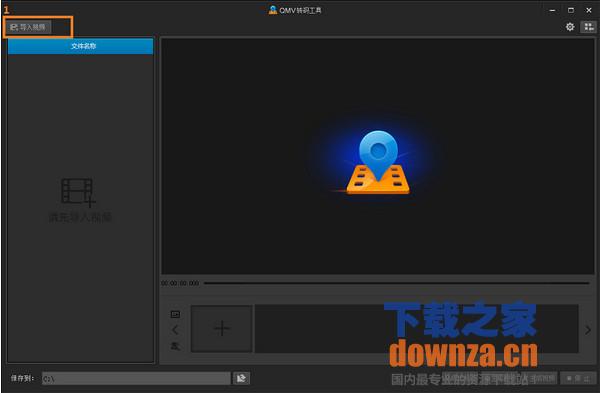Click the 文件名称 file name column header
600x393 pixels.
pyautogui.click(x=80, y=46)
